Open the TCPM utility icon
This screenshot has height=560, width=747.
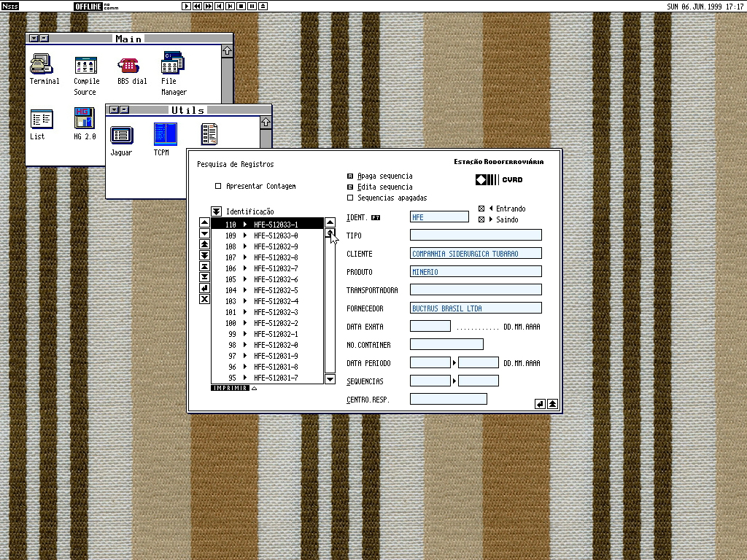[x=165, y=135]
